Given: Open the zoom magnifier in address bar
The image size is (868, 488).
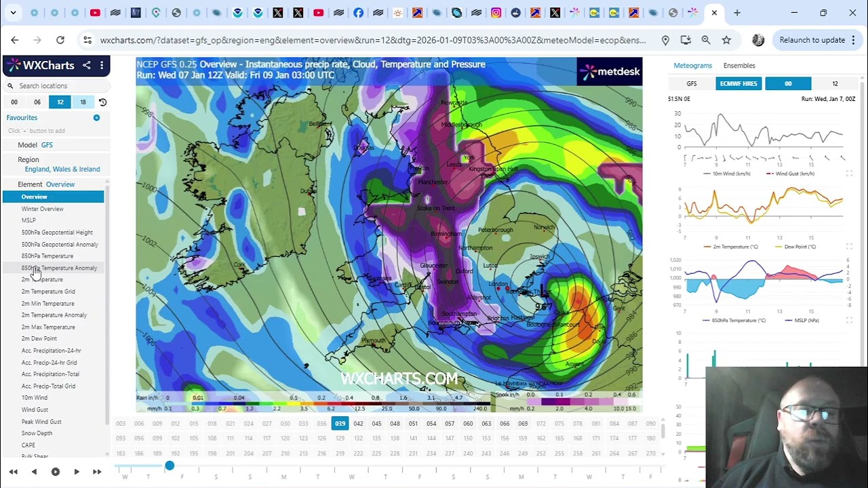Looking at the screenshot, I should pos(706,40).
